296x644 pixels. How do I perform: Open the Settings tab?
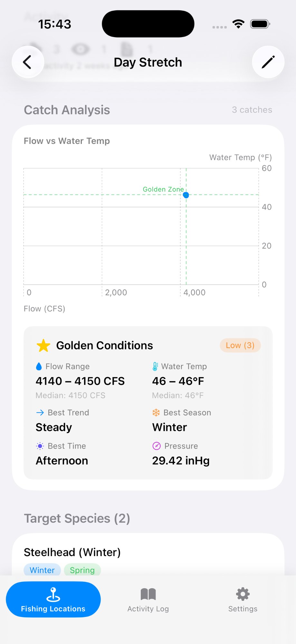243,599
